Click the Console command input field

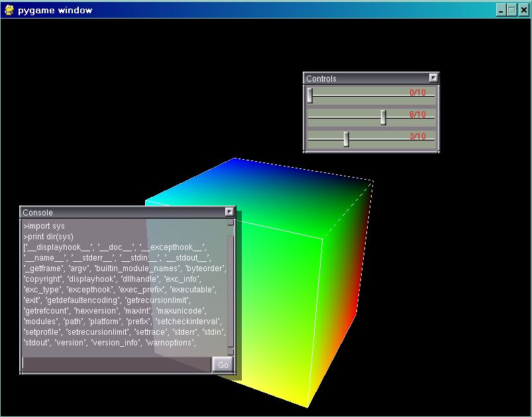(x=117, y=365)
